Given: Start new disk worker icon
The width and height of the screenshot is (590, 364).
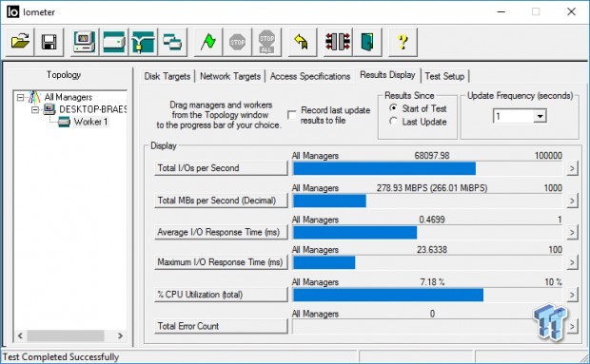Looking at the screenshot, I should (x=113, y=42).
